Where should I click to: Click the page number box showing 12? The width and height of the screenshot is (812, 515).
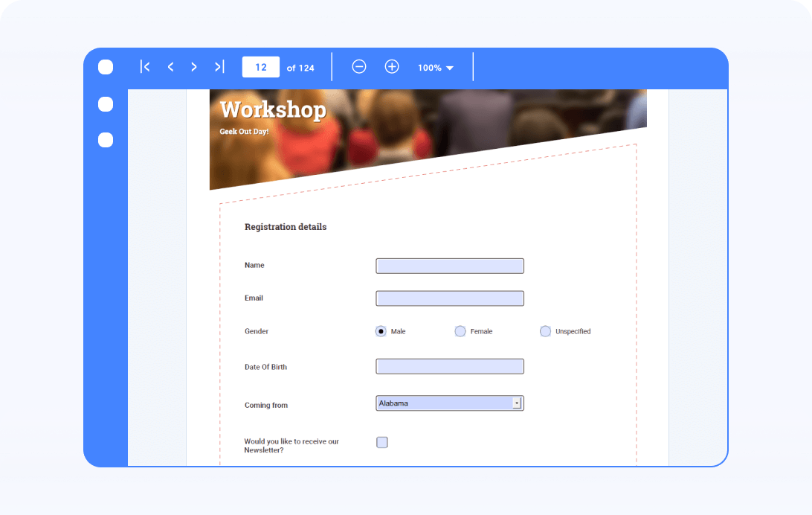pyautogui.click(x=260, y=66)
